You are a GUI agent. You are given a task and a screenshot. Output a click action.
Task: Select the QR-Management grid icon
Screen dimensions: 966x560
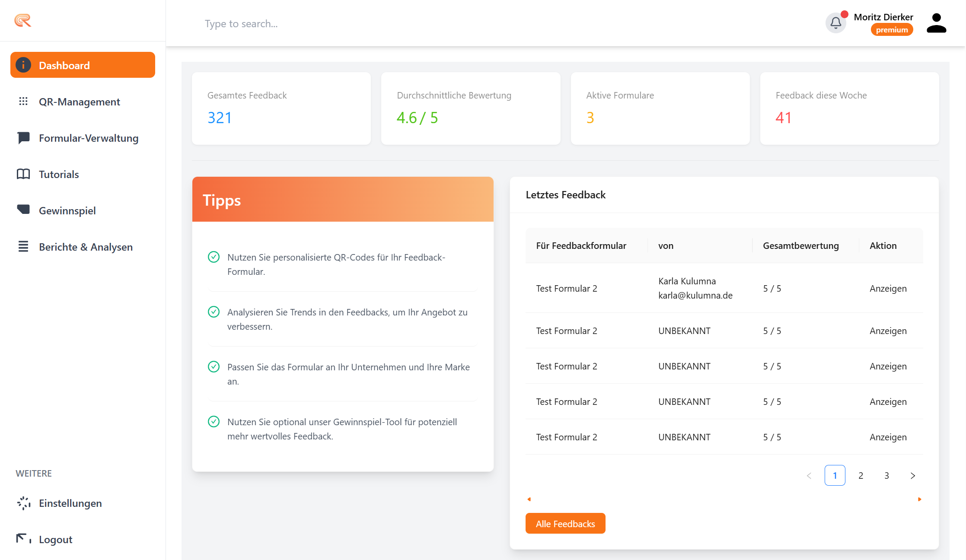(23, 102)
